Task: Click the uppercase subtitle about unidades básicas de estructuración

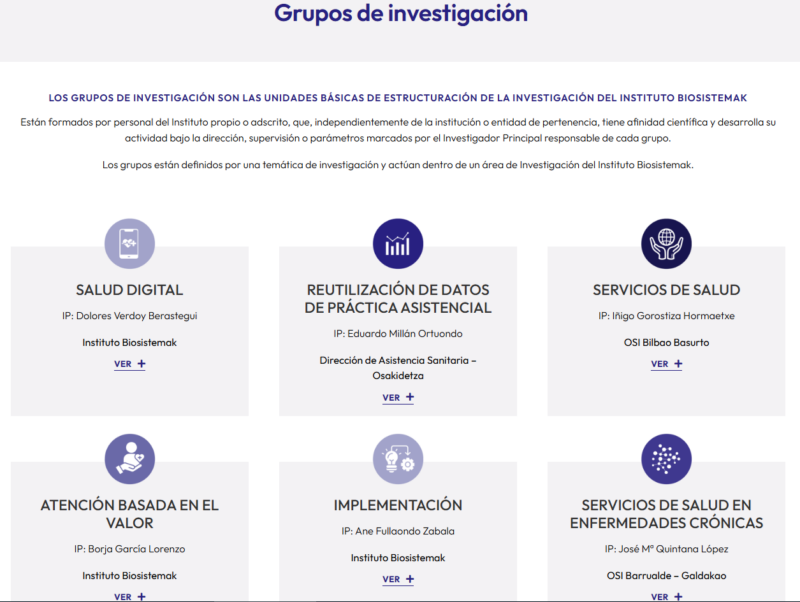Action: coord(398,98)
